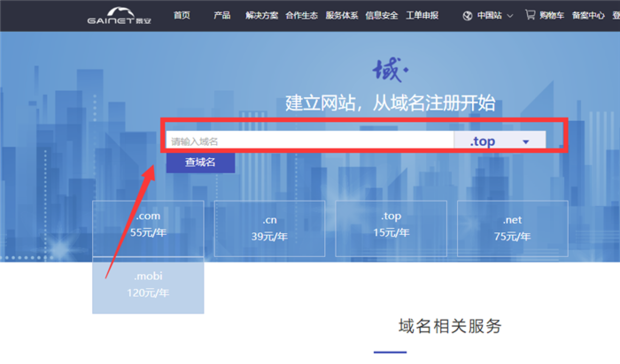Open the 产品 menu item
This screenshot has height=364, width=620.
click(x=222, y=15)
